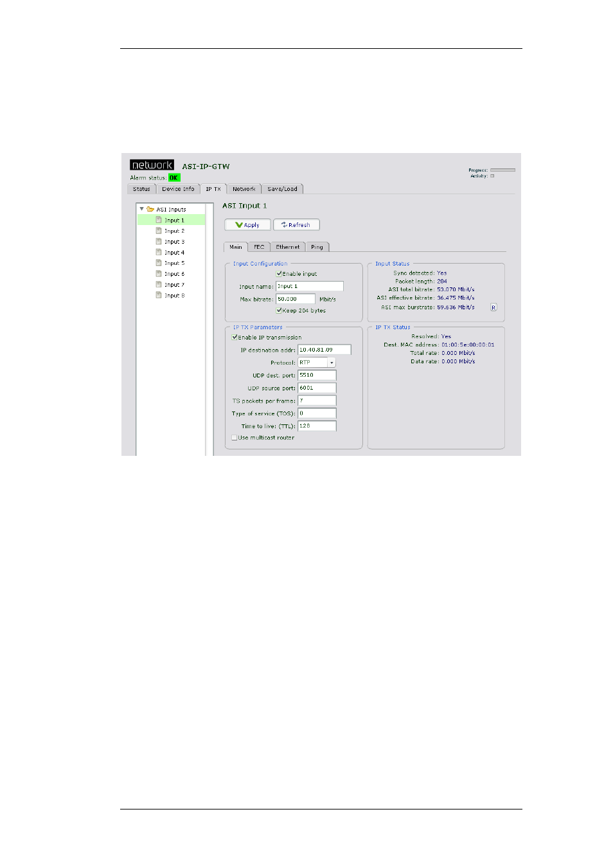Image resolution: width=613 pixels, height=868 pixels.
Task: Click the UDP source port field
Action: click(317, 388)
